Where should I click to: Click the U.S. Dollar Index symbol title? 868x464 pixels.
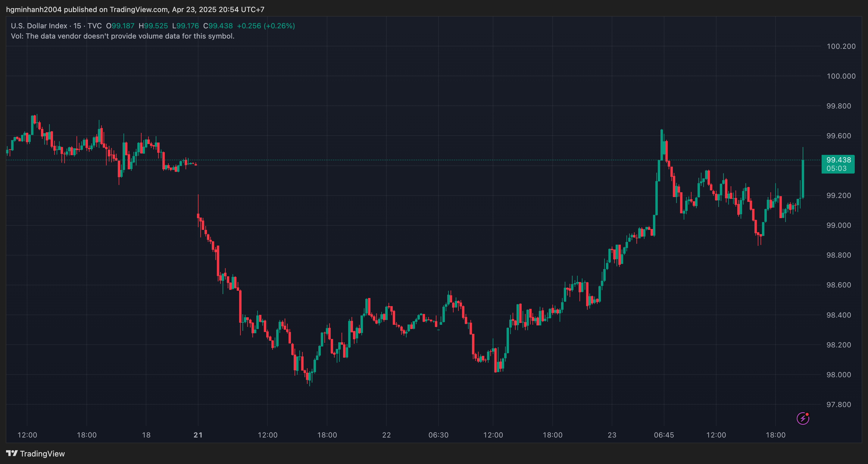pyautogui.click(x=39, y=26)
